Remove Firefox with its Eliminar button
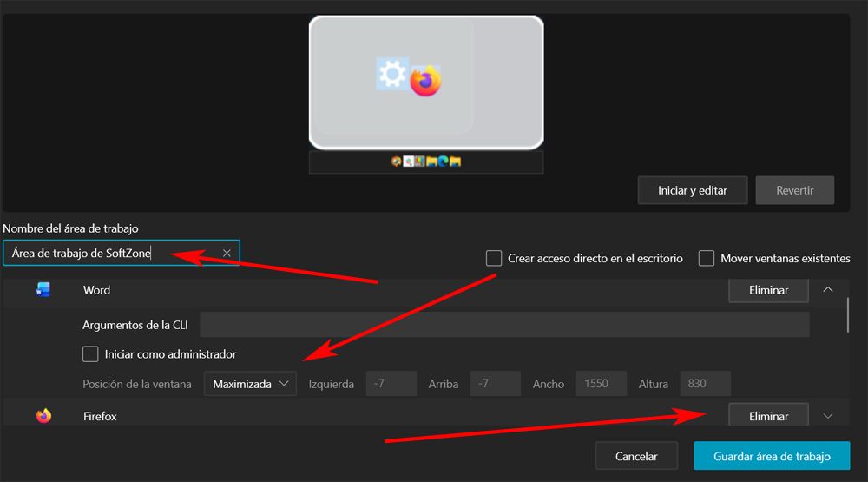868x482 pixels. tap(768, 415)
